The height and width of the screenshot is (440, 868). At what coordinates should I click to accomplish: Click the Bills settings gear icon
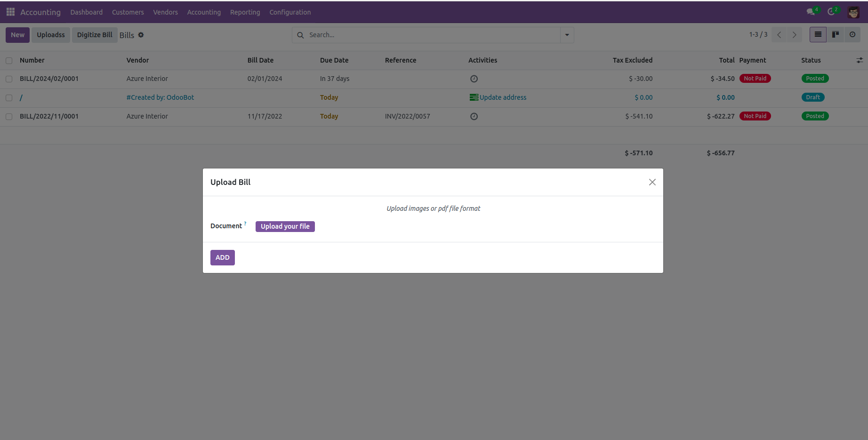coord(141,35)
